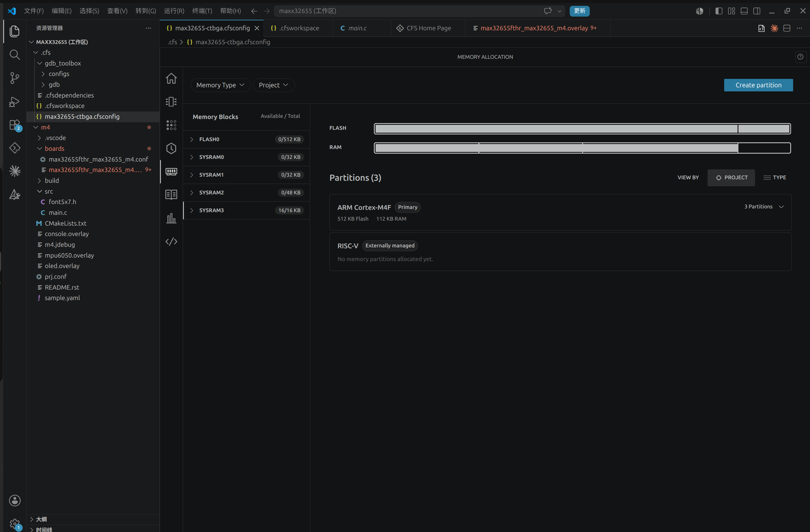Click the Create partition button
Screen dimensions: 810x532
point(758,85)
